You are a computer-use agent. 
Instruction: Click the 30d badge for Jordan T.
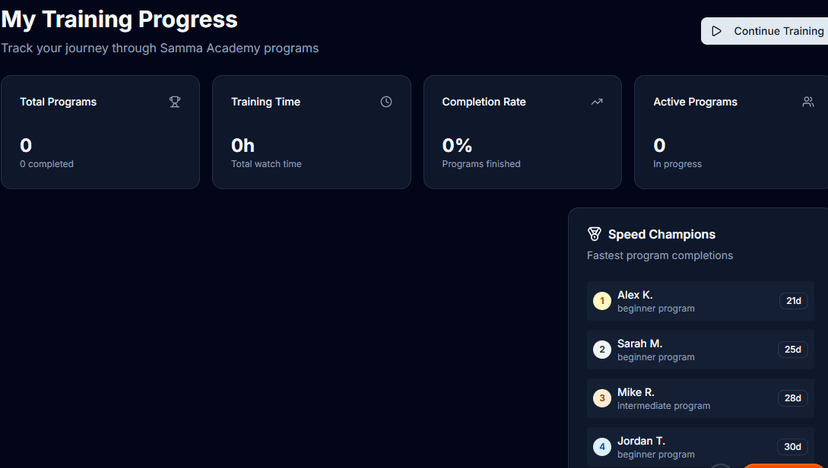[792, 447]
